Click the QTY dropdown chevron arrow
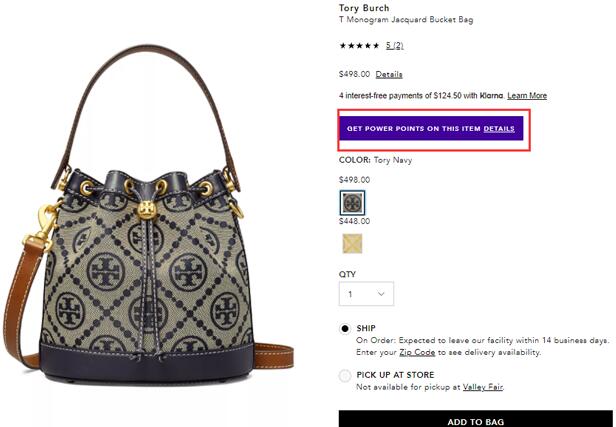Screen dimensions: 616x427 pyautogui.click(x=381, y=295)
